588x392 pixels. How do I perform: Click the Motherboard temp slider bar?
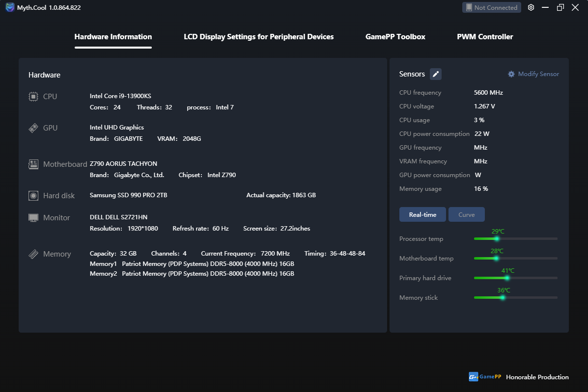(516, 259)
